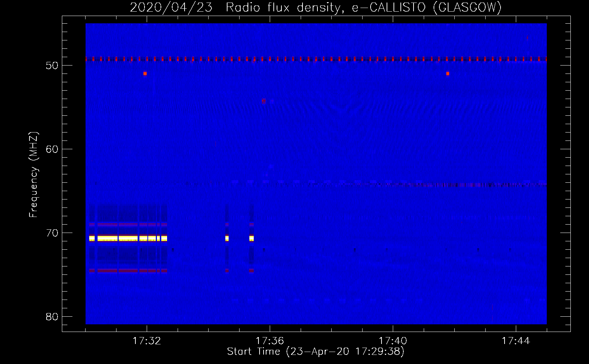Click the "Frequency (MHZ)" axis label
This screenshot has height=364, width=589.
pyautogui.click(x=33, y=175)
